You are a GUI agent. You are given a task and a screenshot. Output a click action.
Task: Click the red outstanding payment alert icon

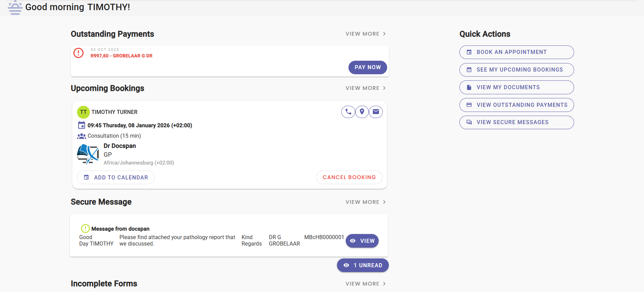[79, 53]
